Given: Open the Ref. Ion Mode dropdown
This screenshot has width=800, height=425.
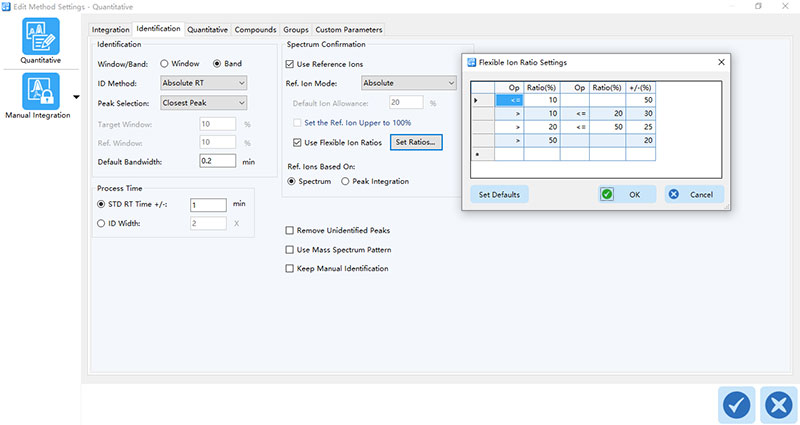Looking at the screenshot, I should click(x=408, y=83).
